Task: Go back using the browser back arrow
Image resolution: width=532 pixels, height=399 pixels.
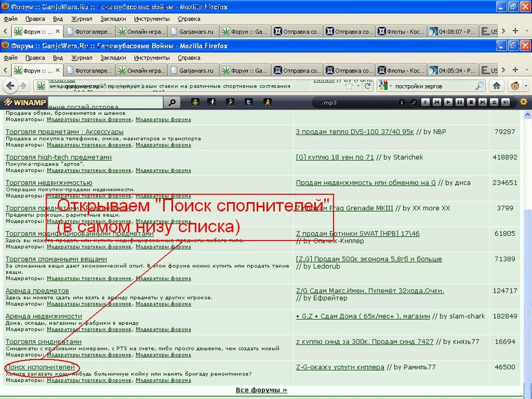Action: tap(10, 86)
